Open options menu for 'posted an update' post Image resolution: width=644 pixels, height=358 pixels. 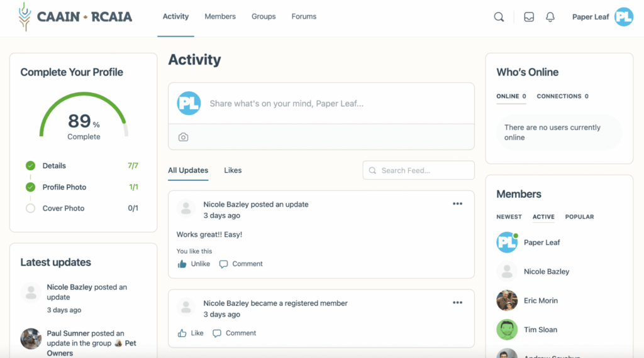[x=457, y=203]
